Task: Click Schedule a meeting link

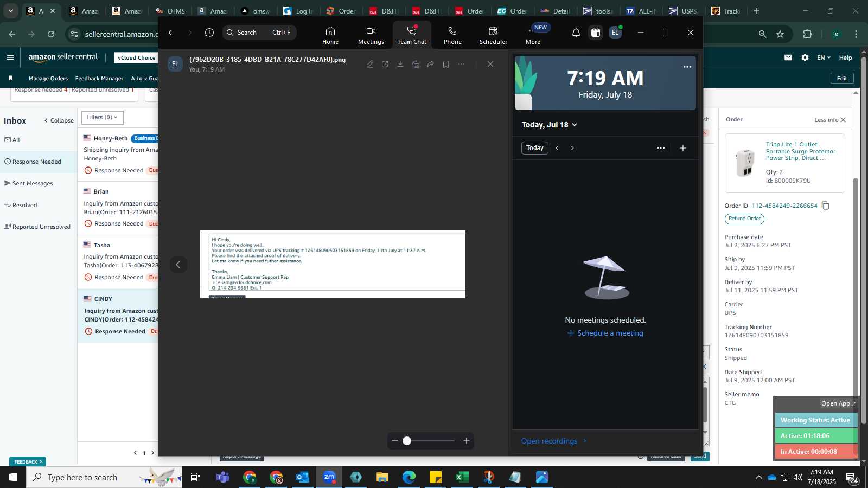Action: (605, 333)
